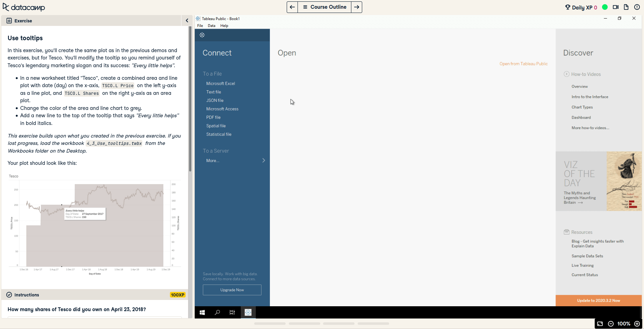
Task: Click the exercise panel vertical scrollbar
Action: click(x=190, y=99)
